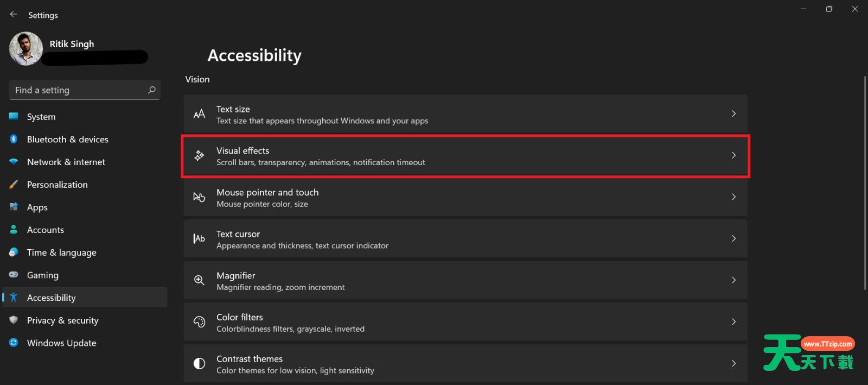The width and height of the screenshot is (868, 385).
Task: Click the Text size AA icon
Action: [200, 114]
